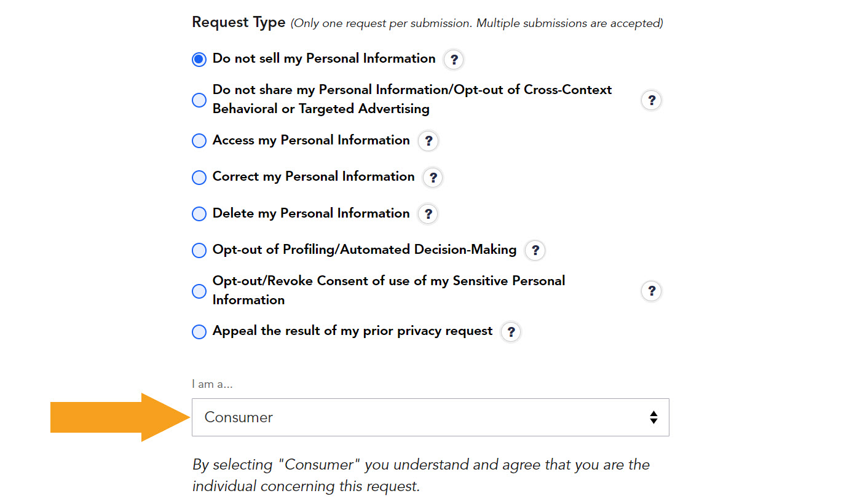Image resolution: width=868 pixels, height=504 pixels.
Task: Open help icon for Do not share option
Action: (652, 100)
